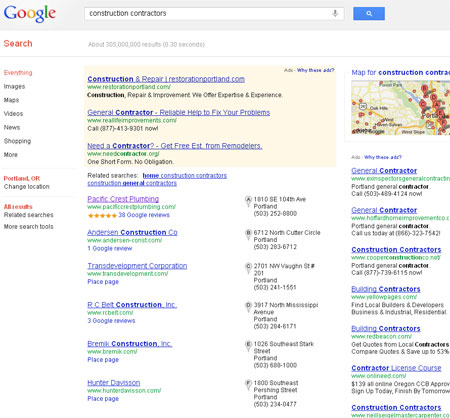Open Bremik Construction, Inc. result
This screenshot has width=450, height=418.
(x=130, y=344)
